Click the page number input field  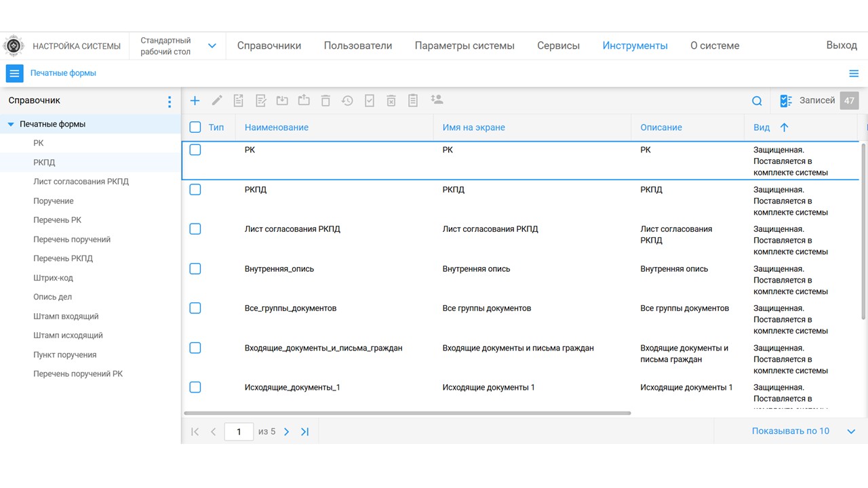tap(239, 432)
